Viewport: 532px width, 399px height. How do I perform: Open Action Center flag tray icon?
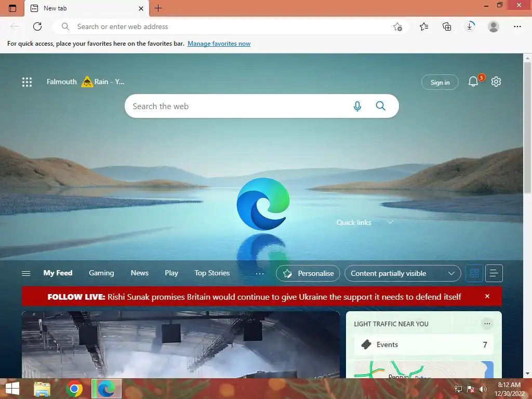[471, 389]
